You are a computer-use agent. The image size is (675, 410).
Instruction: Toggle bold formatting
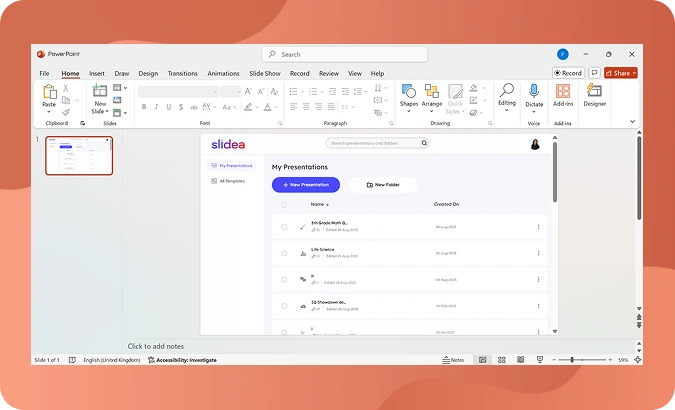(x=144, y=107)
